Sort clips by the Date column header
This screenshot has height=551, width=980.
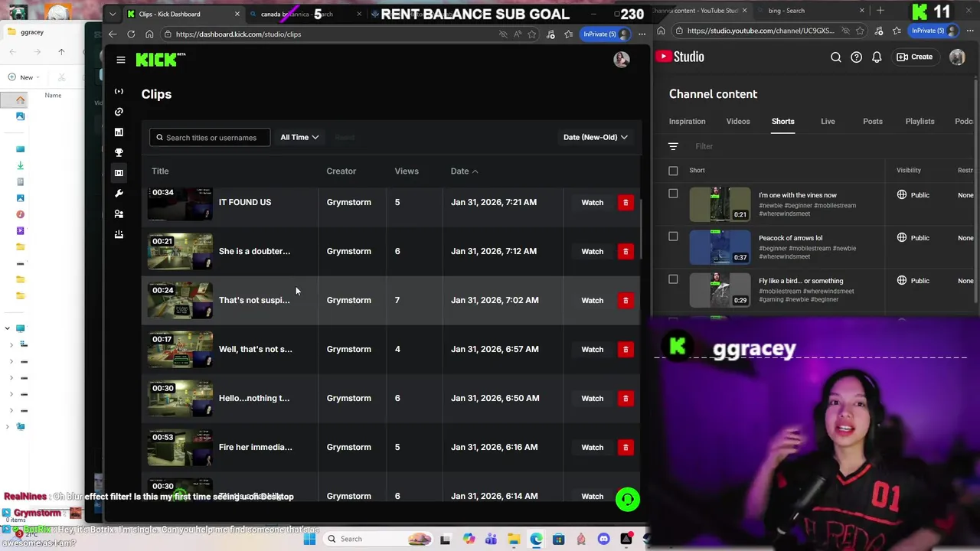point(464,171)
